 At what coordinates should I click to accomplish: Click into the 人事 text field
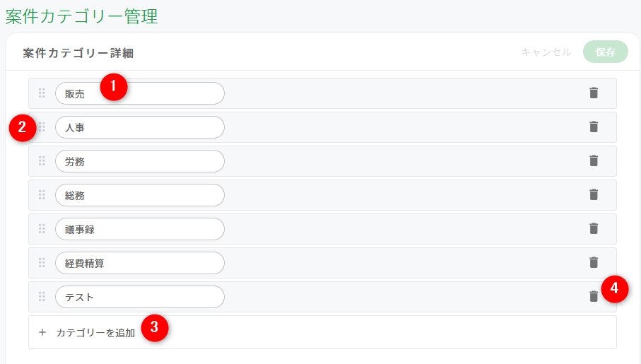click(x=140, y=127)
